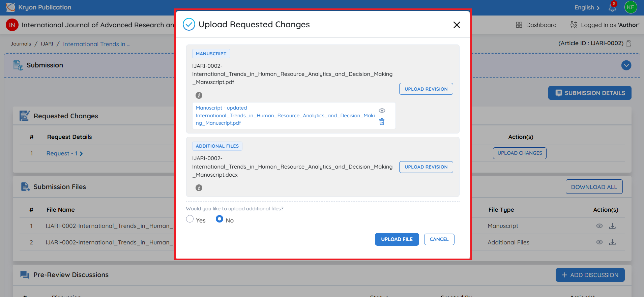Expand Request - 1 details

pos(64,153)
